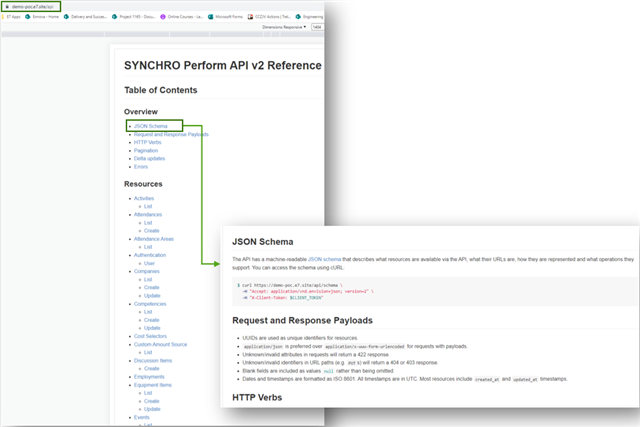Screen dimensions: 640x427
Task: Open the Create link under Attendances
Action: [151, 231]
